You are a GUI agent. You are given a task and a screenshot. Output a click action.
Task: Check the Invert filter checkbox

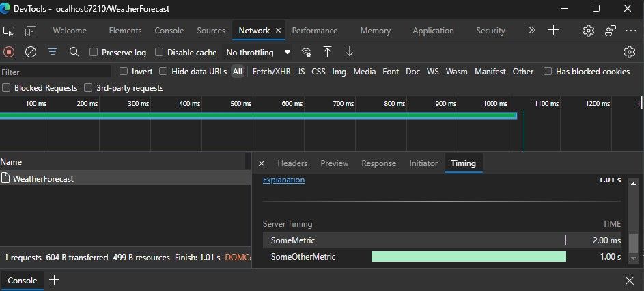point(124,72)
